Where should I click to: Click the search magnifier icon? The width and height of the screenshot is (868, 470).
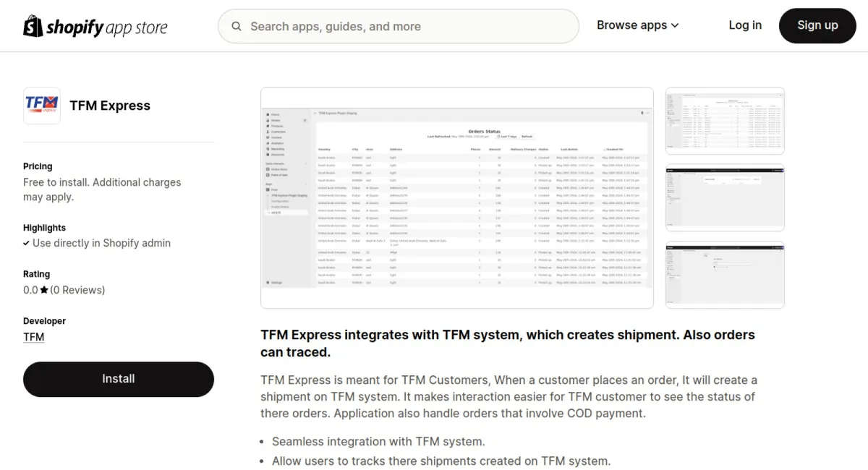pos(237,27)
